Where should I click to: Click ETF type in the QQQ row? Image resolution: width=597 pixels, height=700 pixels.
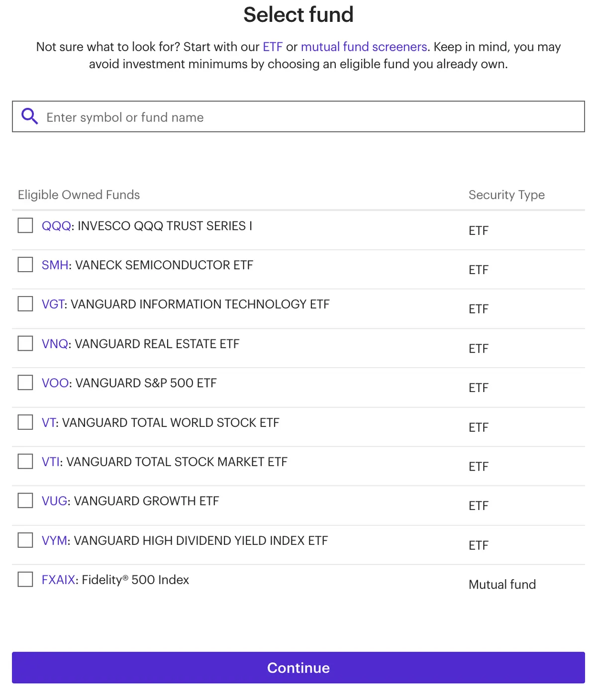point(479,231)
